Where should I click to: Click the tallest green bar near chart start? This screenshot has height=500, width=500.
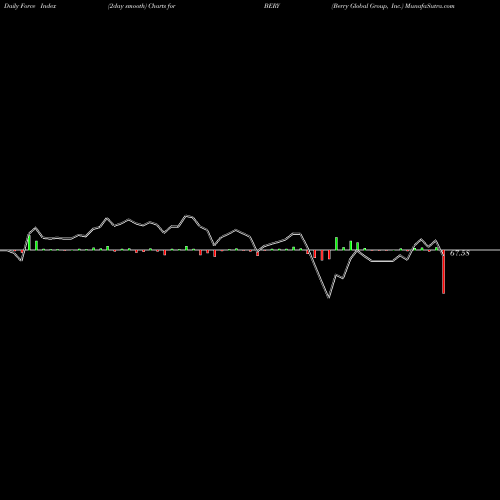click(29, 242)
